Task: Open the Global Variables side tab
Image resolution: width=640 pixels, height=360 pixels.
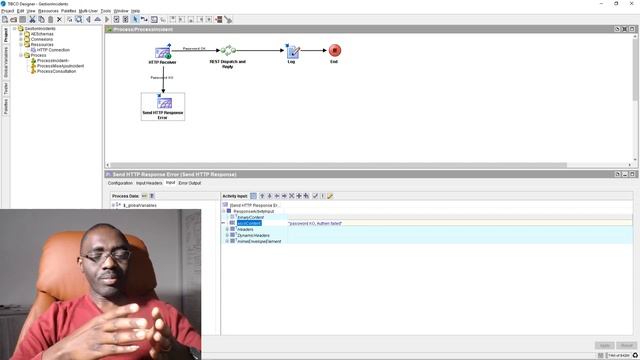Action: pyautogui.click(x=6, y=62)
